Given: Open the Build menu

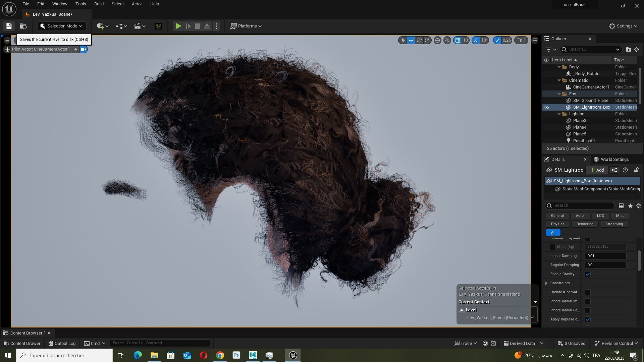Looking at the screenshot, I should point(99,4).
